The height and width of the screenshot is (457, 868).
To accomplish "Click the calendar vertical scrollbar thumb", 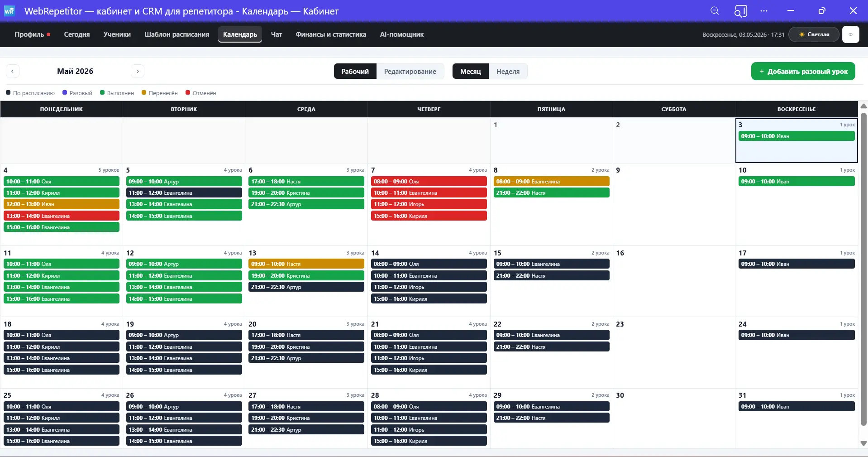I will coord(863,269).
